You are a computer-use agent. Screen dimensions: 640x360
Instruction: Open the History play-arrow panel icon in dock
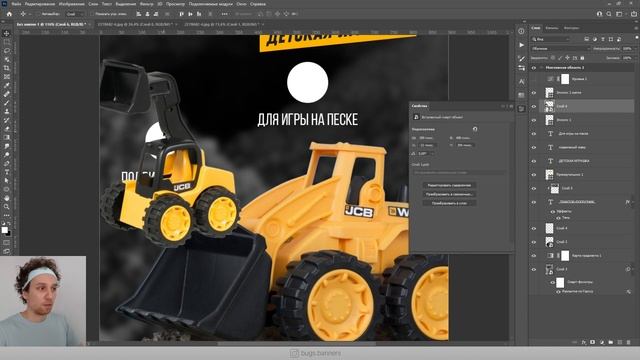(521, 45)
